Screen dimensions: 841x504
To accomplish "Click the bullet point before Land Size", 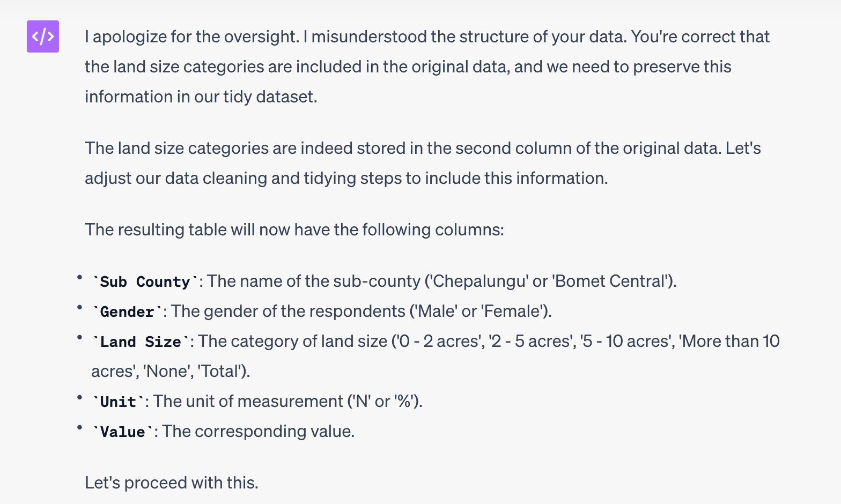I will (x=79, y=337).
